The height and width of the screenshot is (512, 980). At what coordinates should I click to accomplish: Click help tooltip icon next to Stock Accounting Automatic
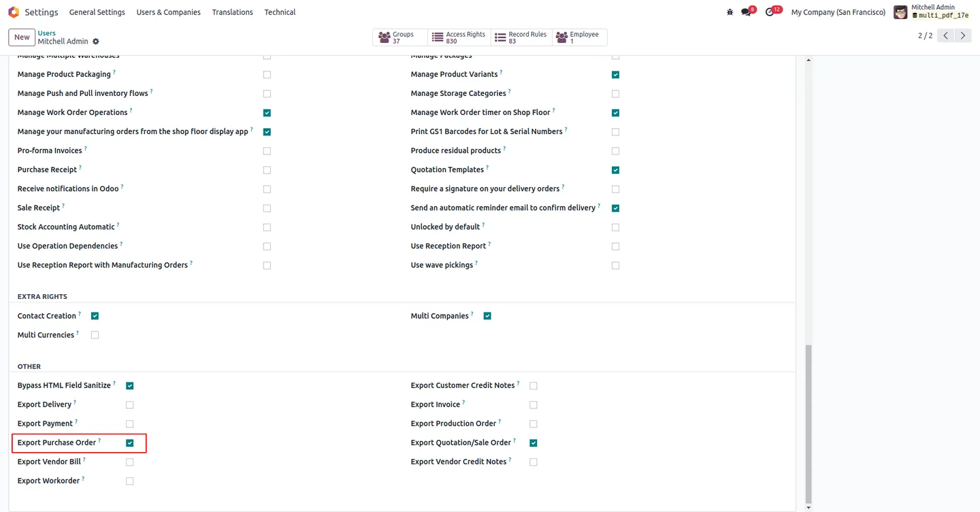[118, 225]
